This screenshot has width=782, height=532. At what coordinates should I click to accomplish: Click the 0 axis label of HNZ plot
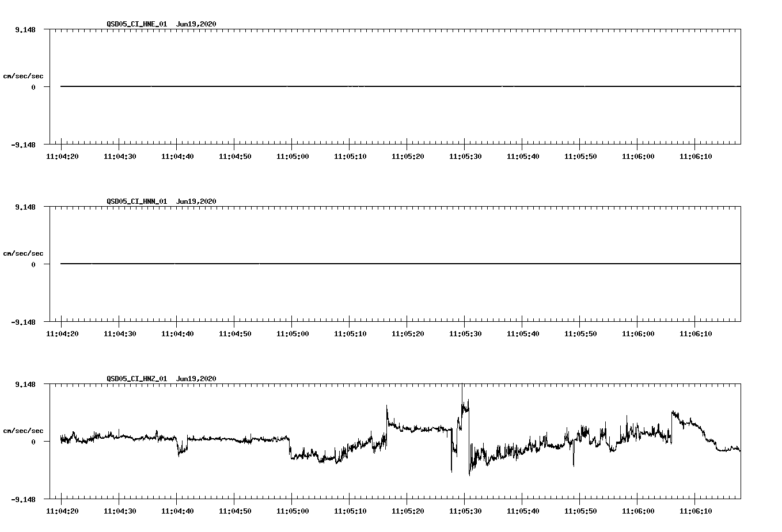[x=33, y=442]
